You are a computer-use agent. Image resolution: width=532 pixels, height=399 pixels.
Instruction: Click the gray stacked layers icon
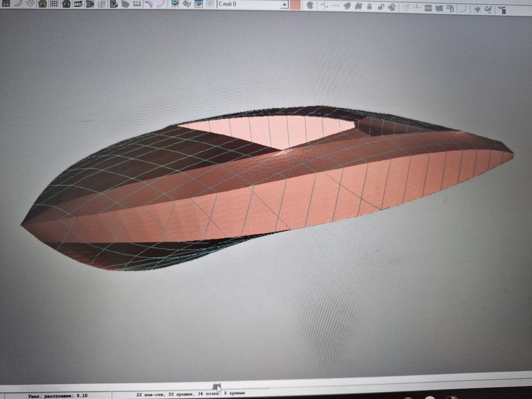(186, 4)
